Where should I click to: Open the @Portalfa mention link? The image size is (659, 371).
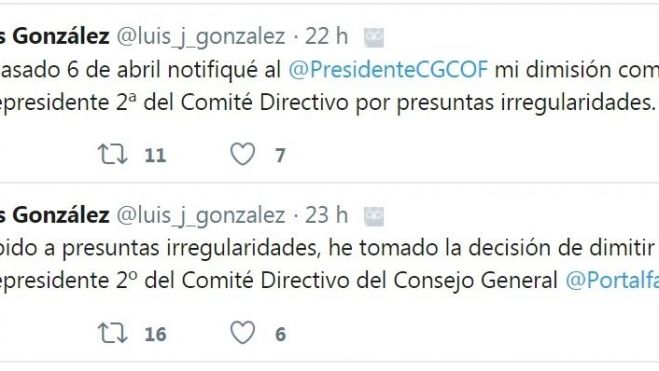coord(612,281)
